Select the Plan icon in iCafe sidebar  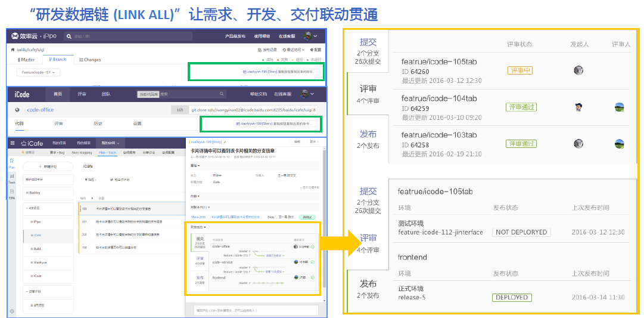pyautogui.click(x=11, y=163)
